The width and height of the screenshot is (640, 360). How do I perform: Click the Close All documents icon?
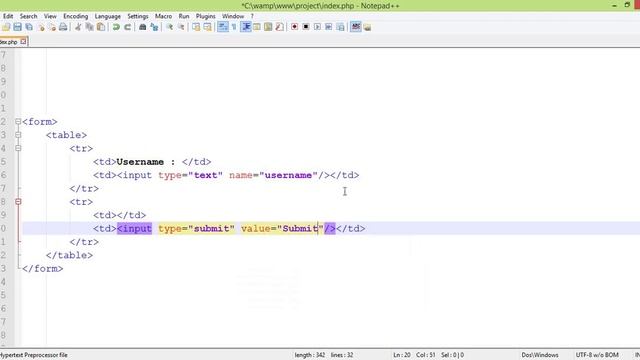coord(52,27)
